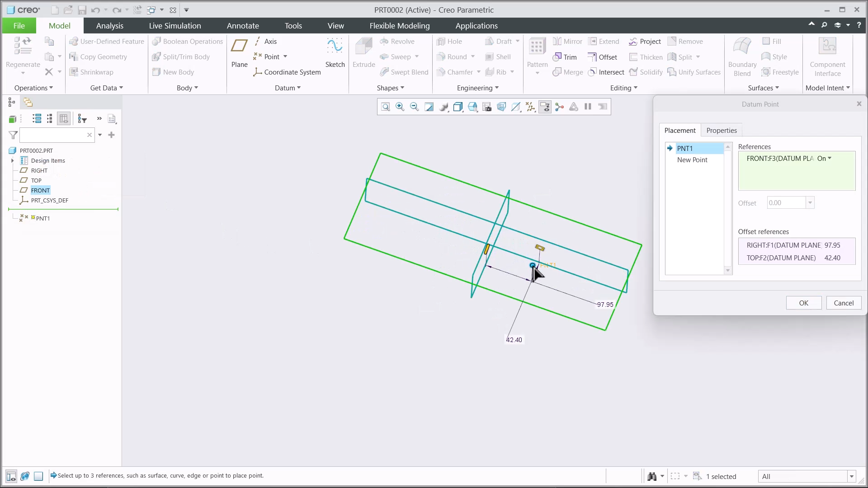Click the Trim tool
The image size is (868, 488).
pos(565,57)
